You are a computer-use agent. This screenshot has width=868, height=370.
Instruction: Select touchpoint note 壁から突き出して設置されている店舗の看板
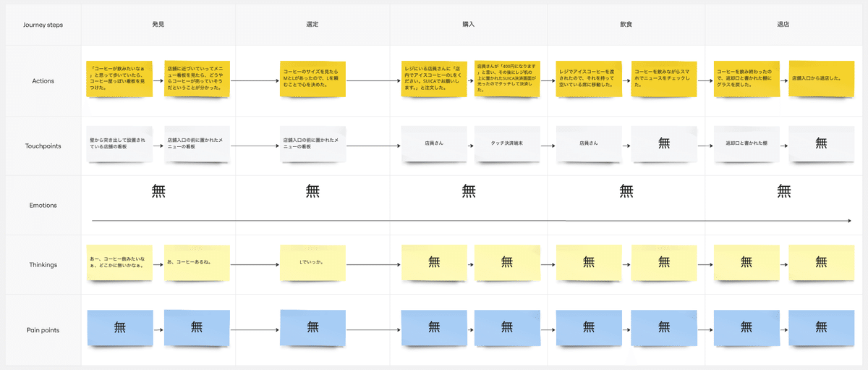pyautogui.click(x=119, y=143)
